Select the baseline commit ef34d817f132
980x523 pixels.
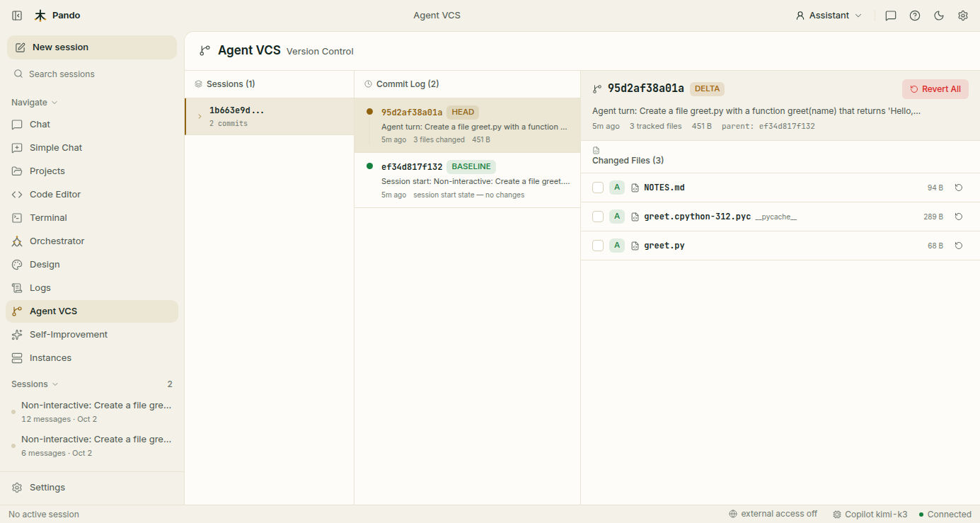pos(467,180)
